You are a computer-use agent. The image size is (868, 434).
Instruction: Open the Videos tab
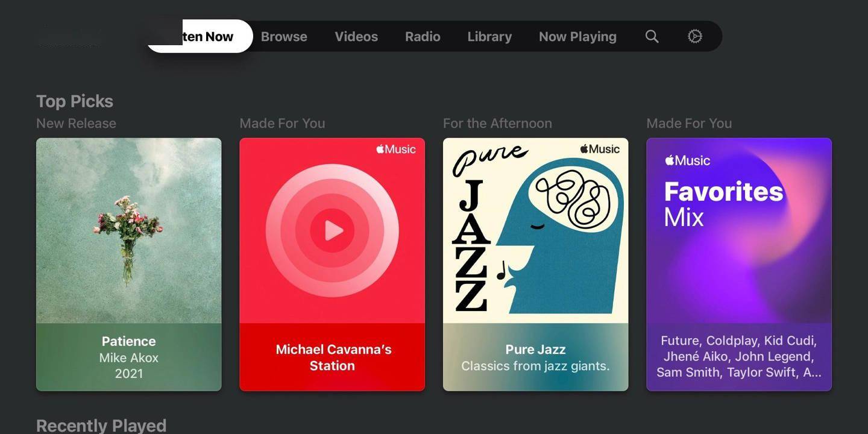pyautogui.click(x=356, y=36)
